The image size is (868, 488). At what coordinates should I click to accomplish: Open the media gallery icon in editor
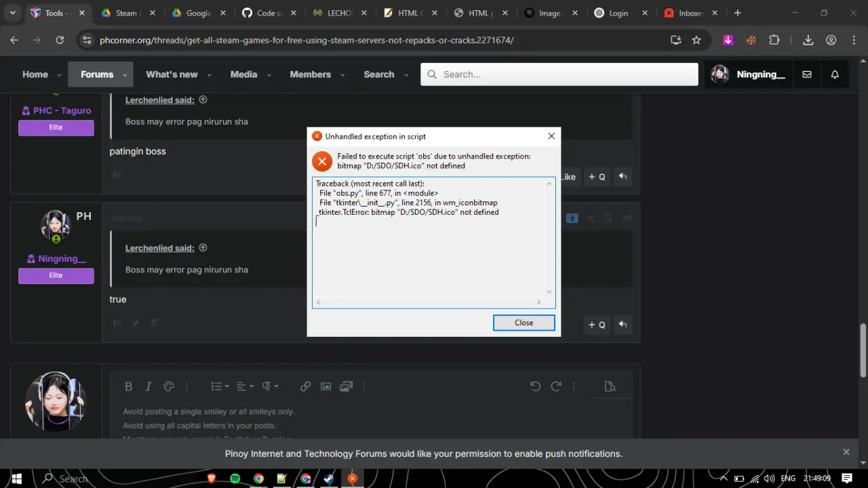point(347,386)
